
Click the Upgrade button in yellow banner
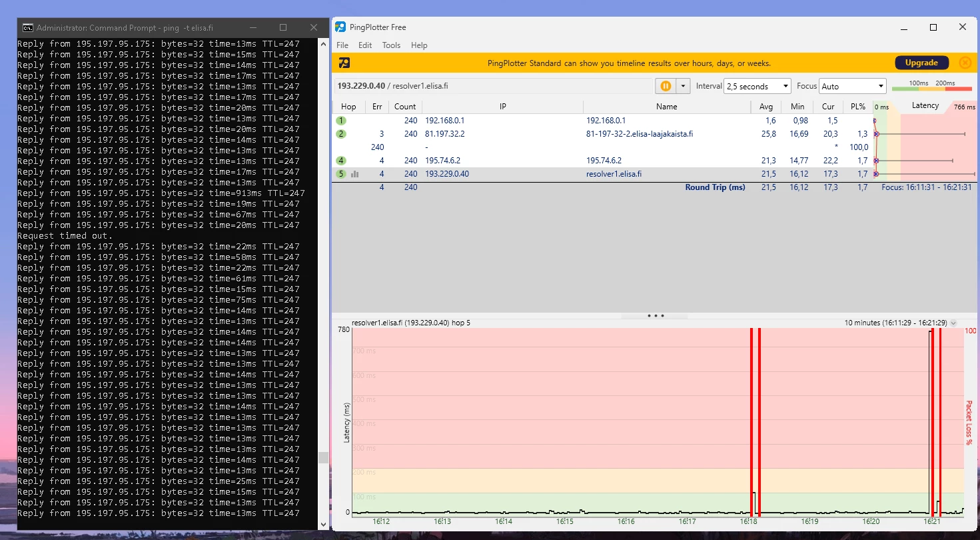921,63
